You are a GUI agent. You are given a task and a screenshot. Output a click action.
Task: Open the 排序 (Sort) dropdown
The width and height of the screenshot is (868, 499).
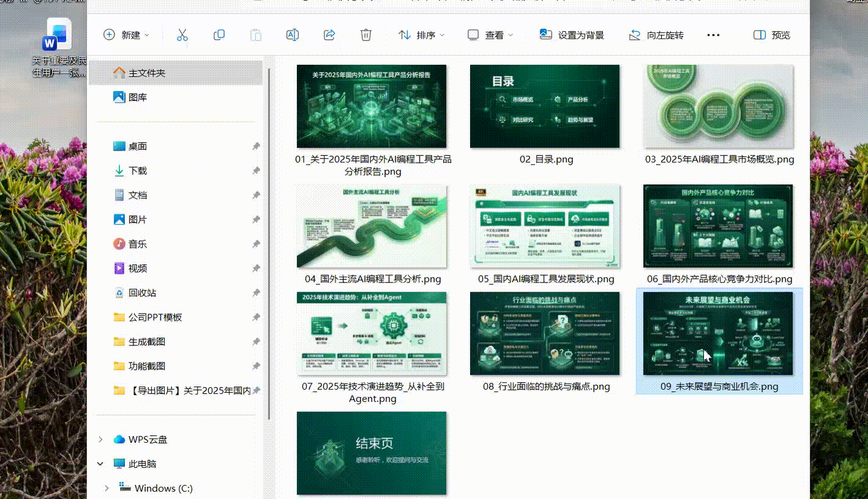(x=422, y=35)
